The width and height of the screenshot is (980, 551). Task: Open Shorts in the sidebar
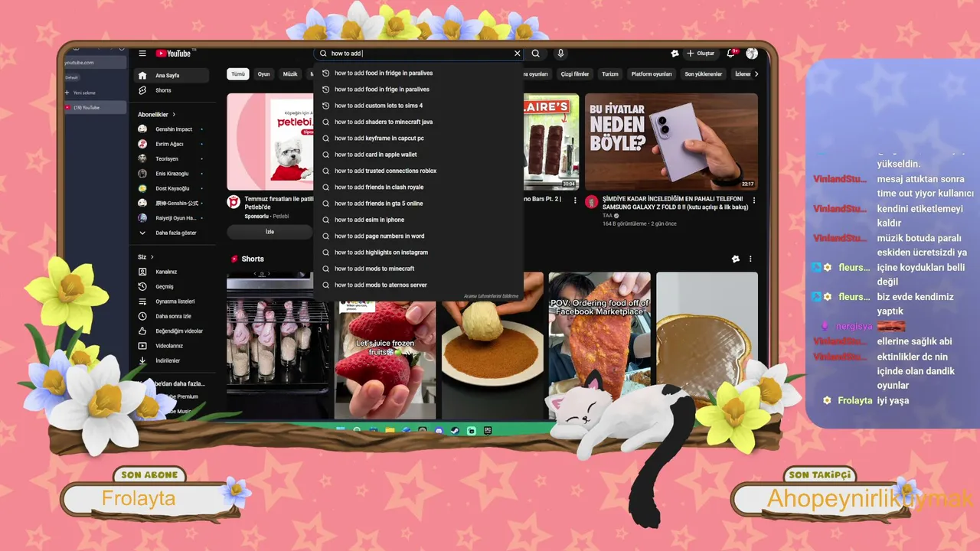[170, 90]
